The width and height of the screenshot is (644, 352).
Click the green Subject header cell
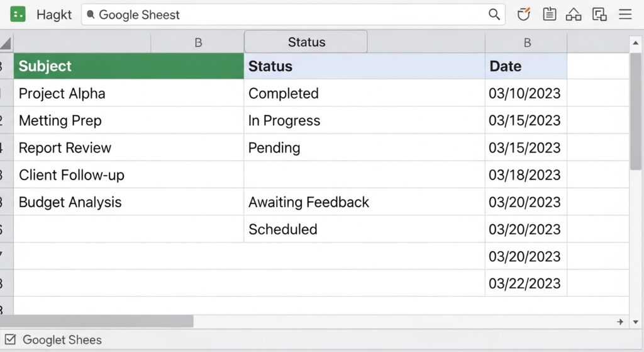[128, 66]
